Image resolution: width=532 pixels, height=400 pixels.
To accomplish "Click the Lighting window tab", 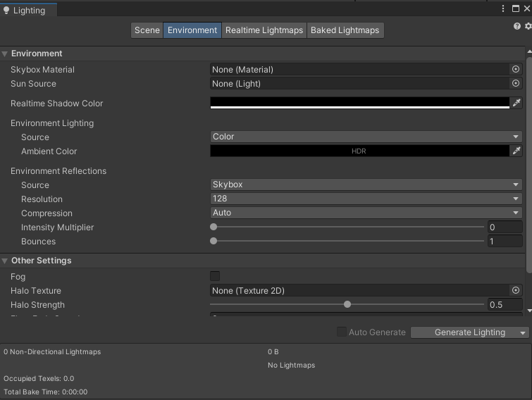I will (28, 10).
